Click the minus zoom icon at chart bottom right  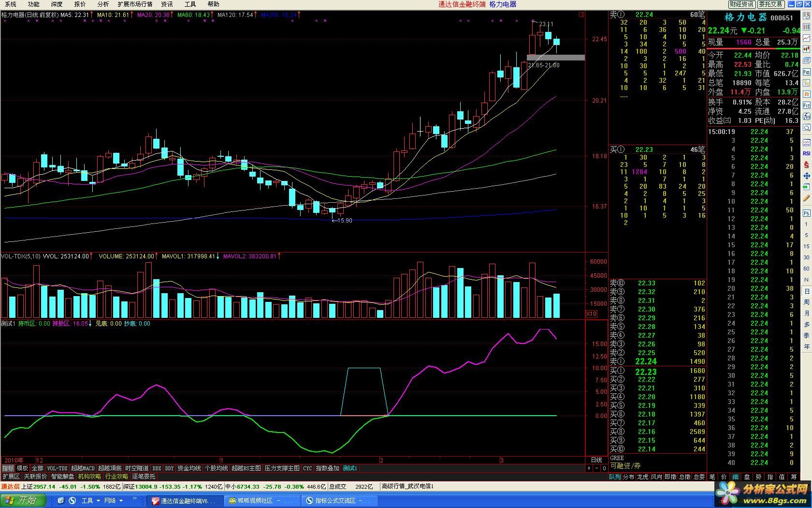(596, 468)
